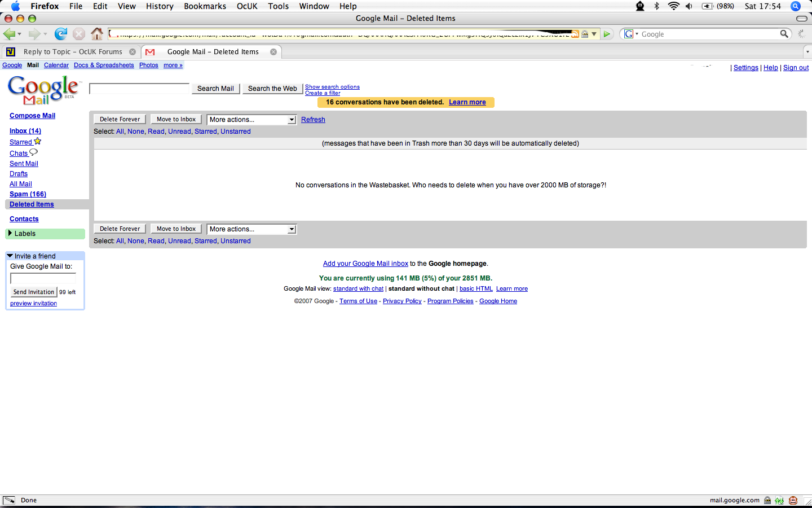Image resolution: width=812 pixels, height=508 pixels.
Task: Open the Contacts link
Action: pyautogui.click(x=24, y=219)
